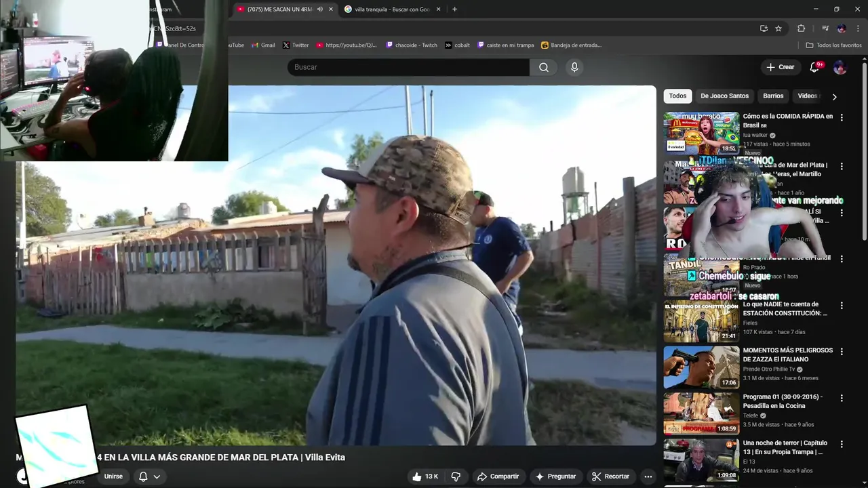
Task: Open the COMIDA RÁPIDA en Brasil thumbnail
Action: 701,134
